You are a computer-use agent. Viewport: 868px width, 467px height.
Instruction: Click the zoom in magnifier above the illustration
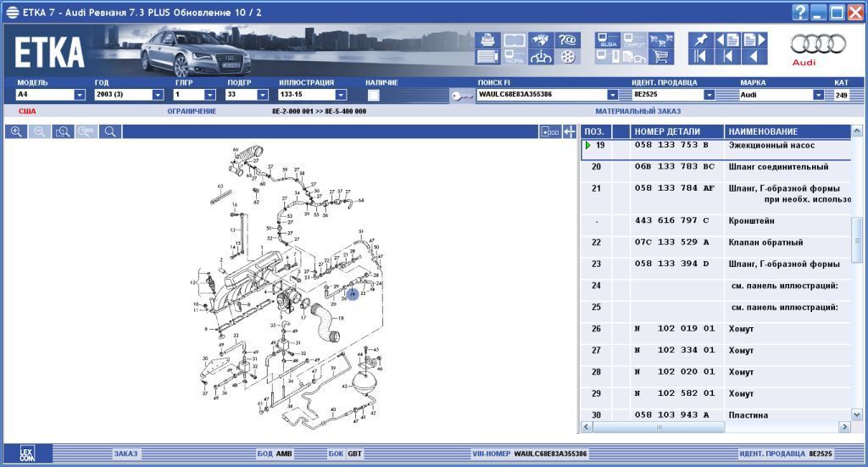pyautogui.click(x=16, y=131)
